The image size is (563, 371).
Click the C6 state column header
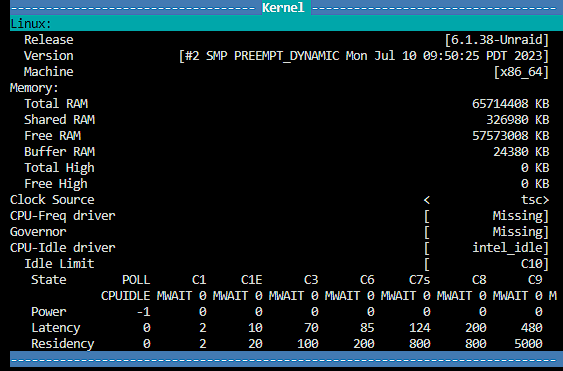[x=367, y=280]
